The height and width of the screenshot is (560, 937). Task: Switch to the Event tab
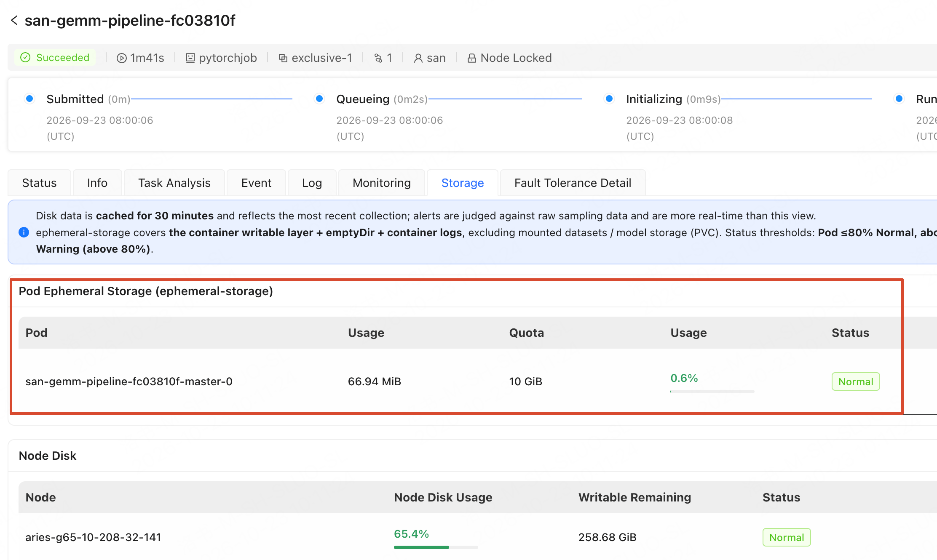click(x=256, y=183)
